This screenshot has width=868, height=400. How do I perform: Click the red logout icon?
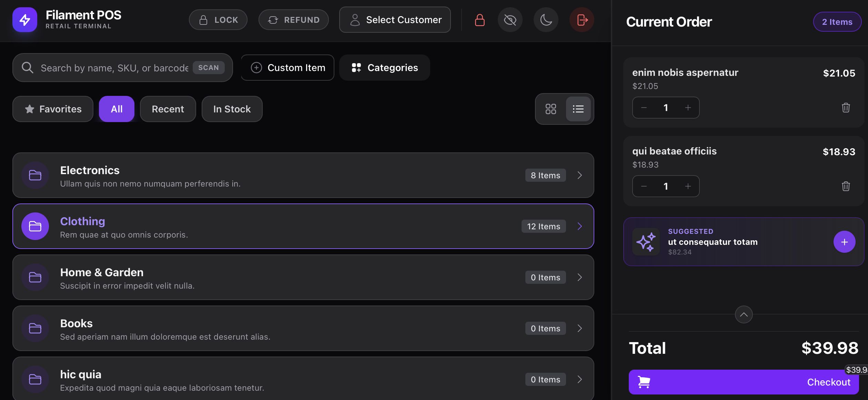[582, 20]
